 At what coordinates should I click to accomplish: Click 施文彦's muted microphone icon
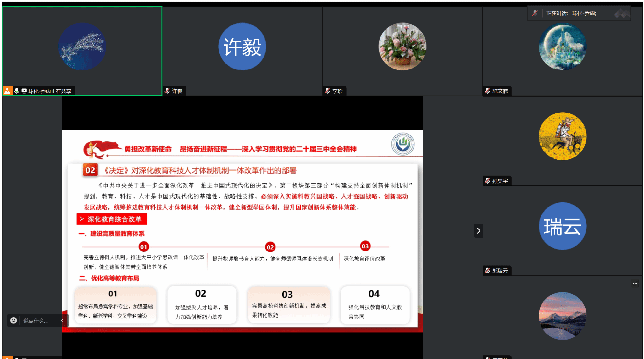coord(487,91)
